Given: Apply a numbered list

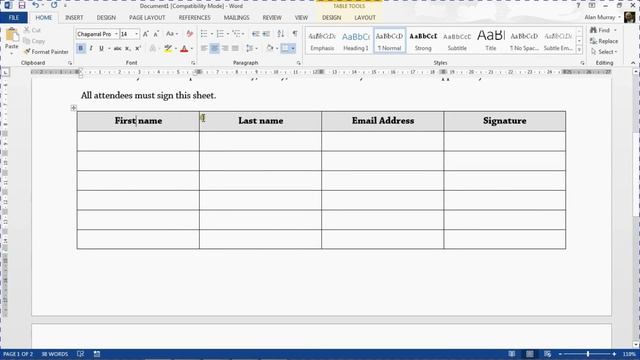Looking at the screenshot, I should point(220,34).
